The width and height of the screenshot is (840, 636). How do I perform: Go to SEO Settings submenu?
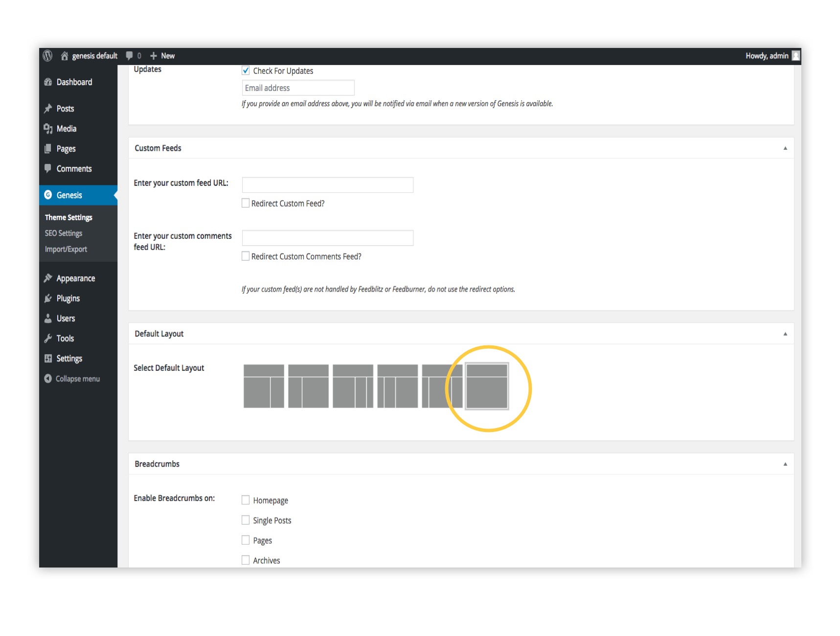click(x=64, y=233)
